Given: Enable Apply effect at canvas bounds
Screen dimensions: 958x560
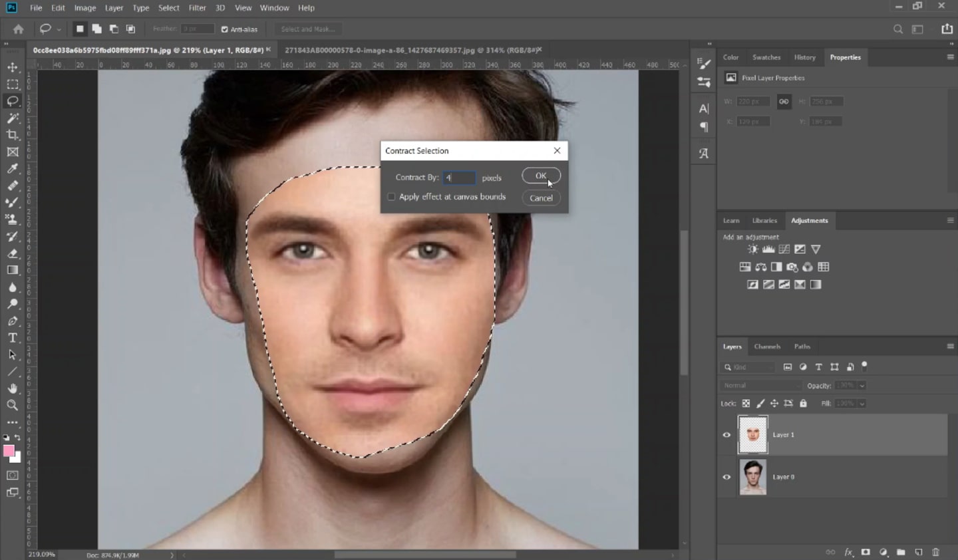Looking at the screenshot, I should click(391, 196).
